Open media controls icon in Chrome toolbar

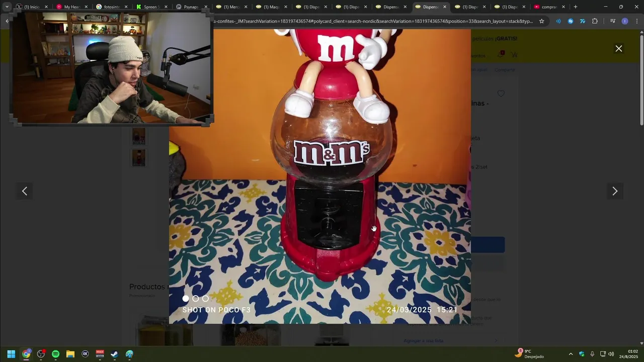click(x=612, y=21)
